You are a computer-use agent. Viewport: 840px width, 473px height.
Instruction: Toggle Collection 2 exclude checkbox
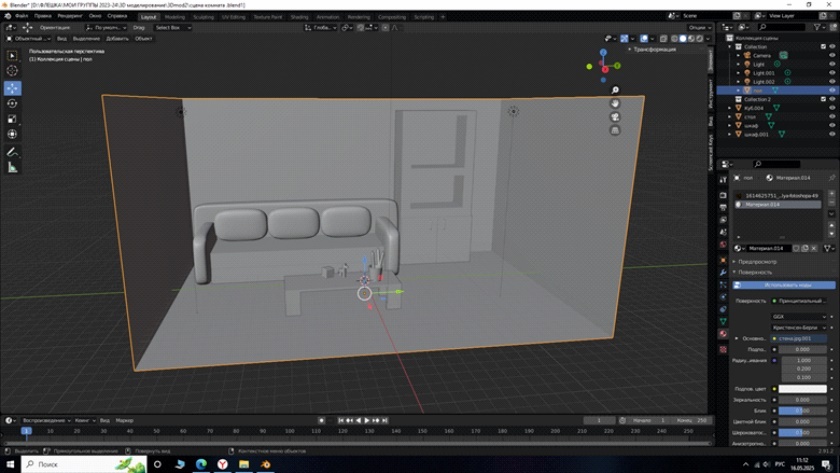click(x=823, y=99)
